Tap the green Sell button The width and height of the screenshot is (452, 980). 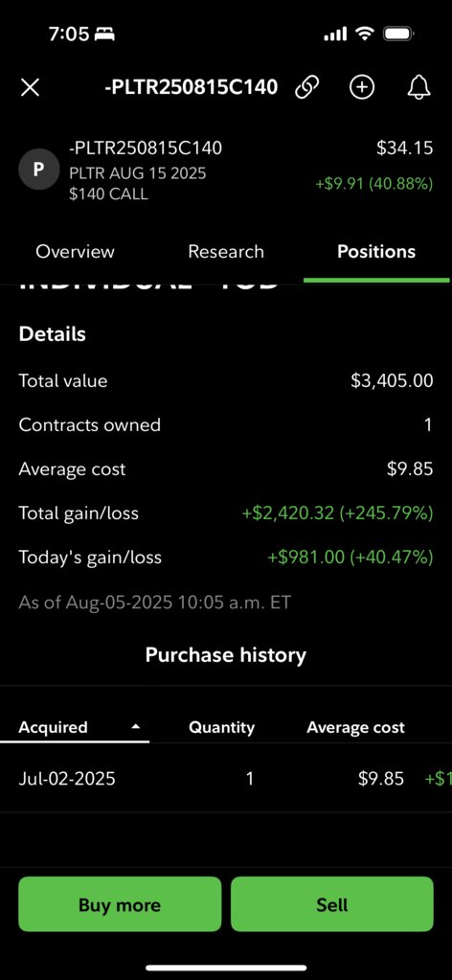[x=332, y=904]
